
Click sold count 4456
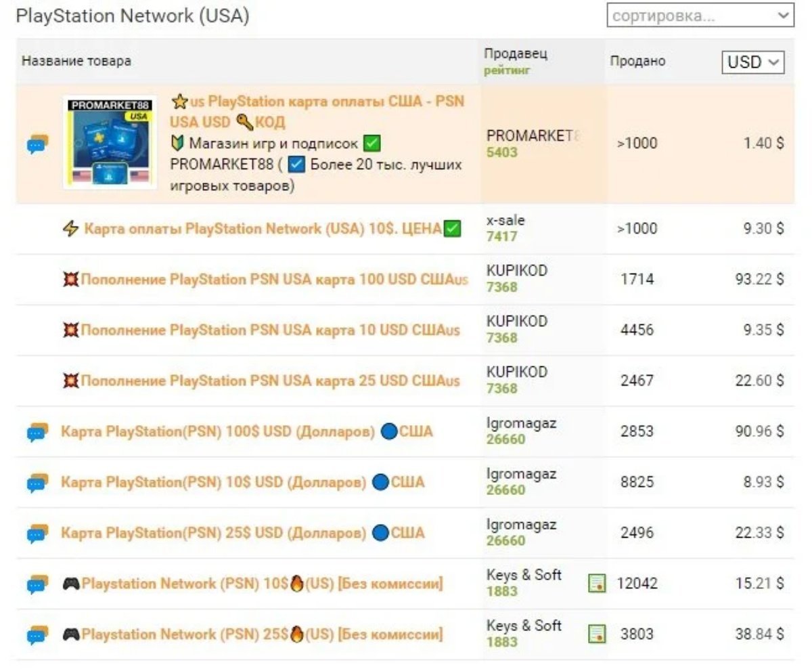click(x=637, y=330)
